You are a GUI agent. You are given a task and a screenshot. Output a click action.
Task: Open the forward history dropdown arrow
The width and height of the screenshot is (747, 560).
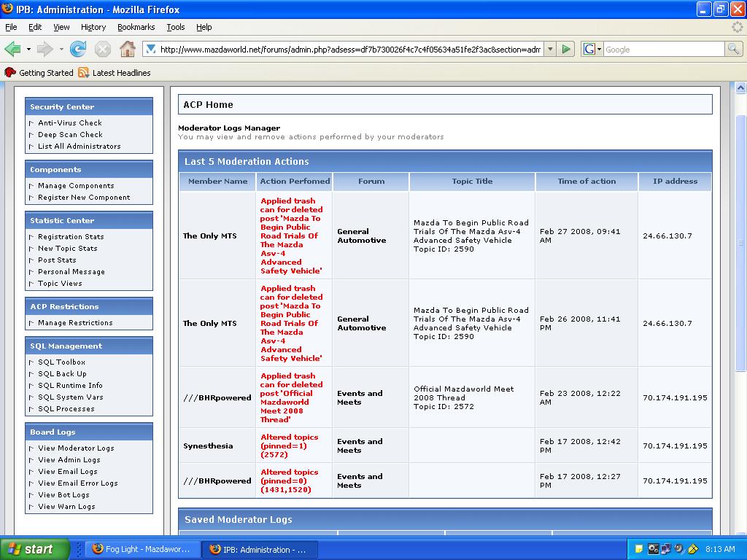tap(61, 49)
